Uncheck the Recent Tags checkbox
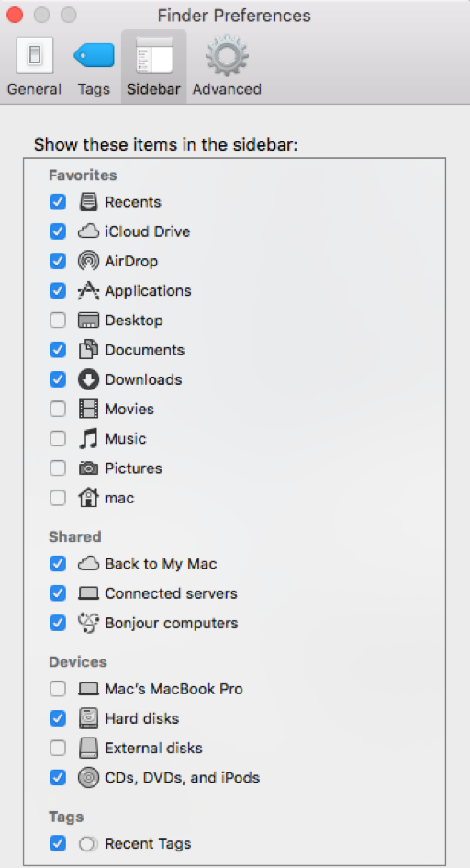This screenshot has width=470, height=868. coord(58,843)
